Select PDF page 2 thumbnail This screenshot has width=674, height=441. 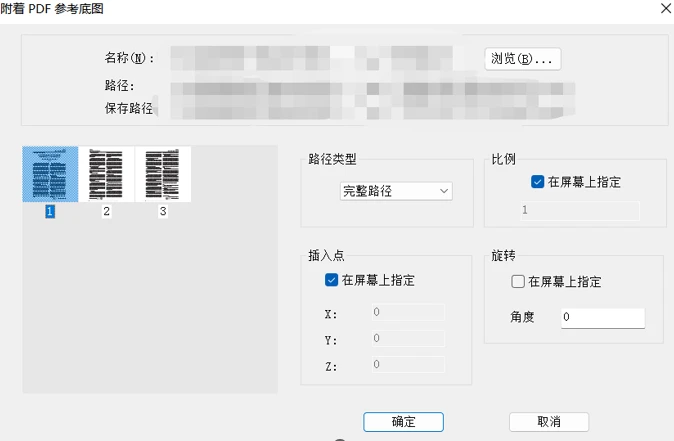coord(106,174)
